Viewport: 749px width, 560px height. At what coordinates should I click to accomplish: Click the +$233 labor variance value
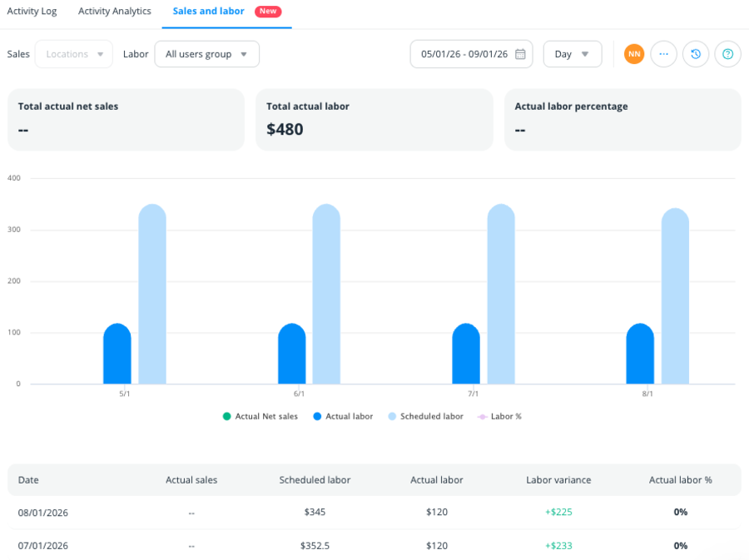coord(558,546)
